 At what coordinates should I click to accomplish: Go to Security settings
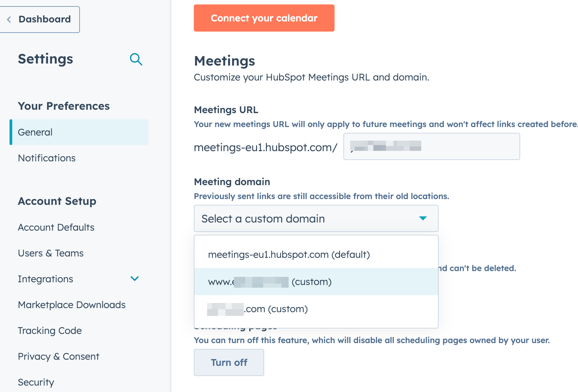tap(36, 382)
